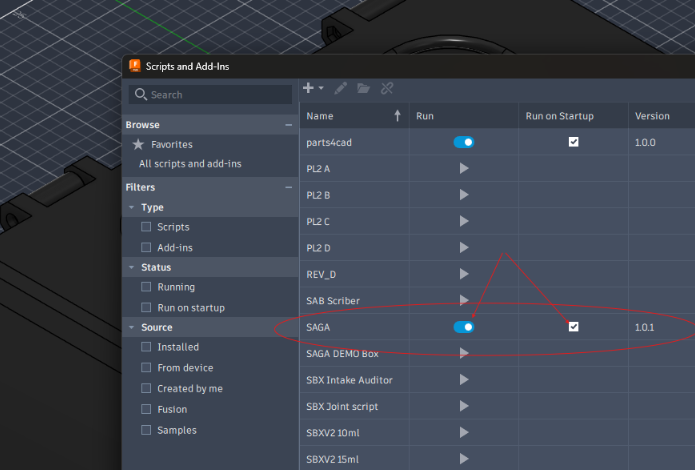Screen dimensions: 695x470
Task: Select the parts4cad row by its name
Action: (329, 142)
